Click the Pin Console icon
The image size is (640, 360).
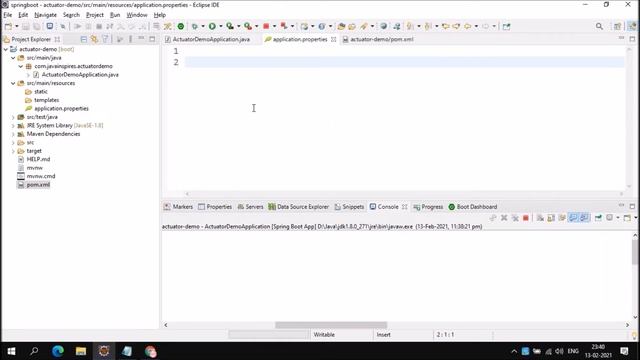pyautogui.click(x=598, y=218)
